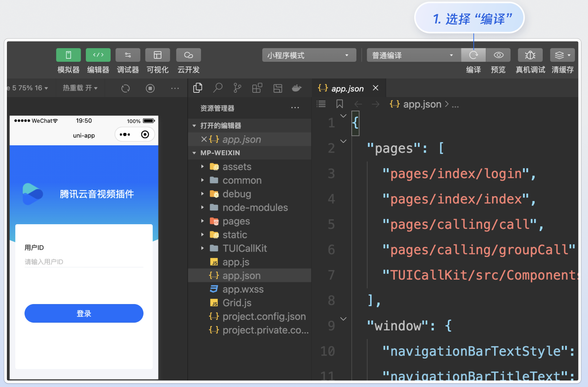Screen dimensions: 588x387
Task: Close the app.json tab
Action: (x=375, y=88)
